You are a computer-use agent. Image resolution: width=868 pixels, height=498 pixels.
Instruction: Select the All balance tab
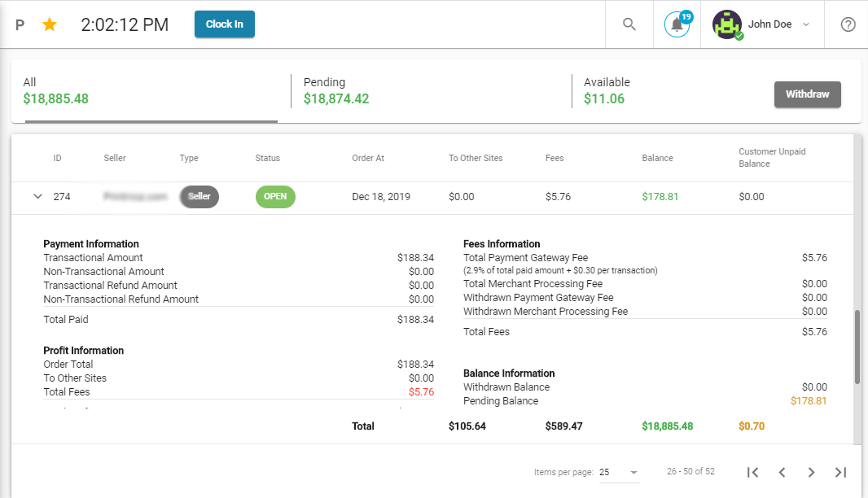click(151, 91)
